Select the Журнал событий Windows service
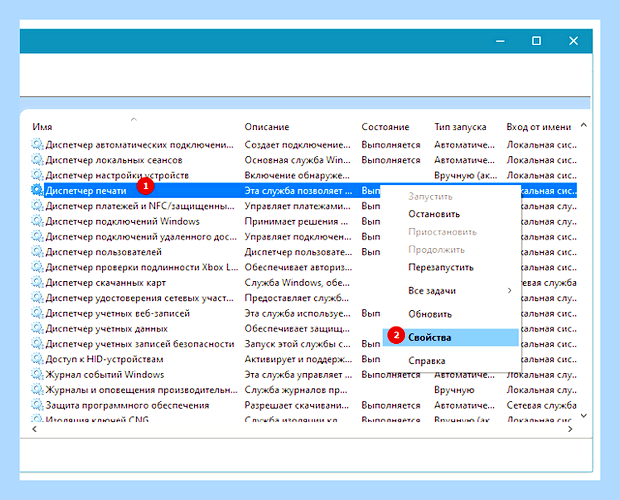This screenshot has height=500, width=620. (105, 375)
